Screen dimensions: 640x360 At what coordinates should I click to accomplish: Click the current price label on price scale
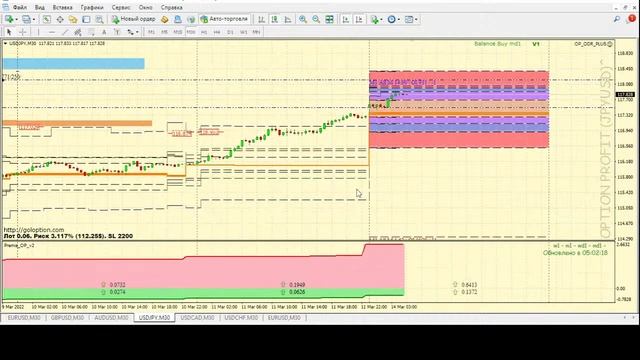coord(626,94)
